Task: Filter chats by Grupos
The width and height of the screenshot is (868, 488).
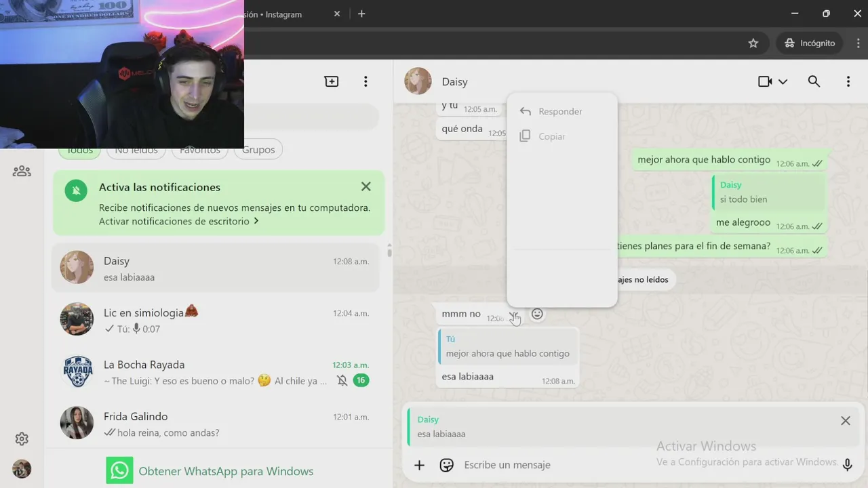Action: (x=258, y=150)
